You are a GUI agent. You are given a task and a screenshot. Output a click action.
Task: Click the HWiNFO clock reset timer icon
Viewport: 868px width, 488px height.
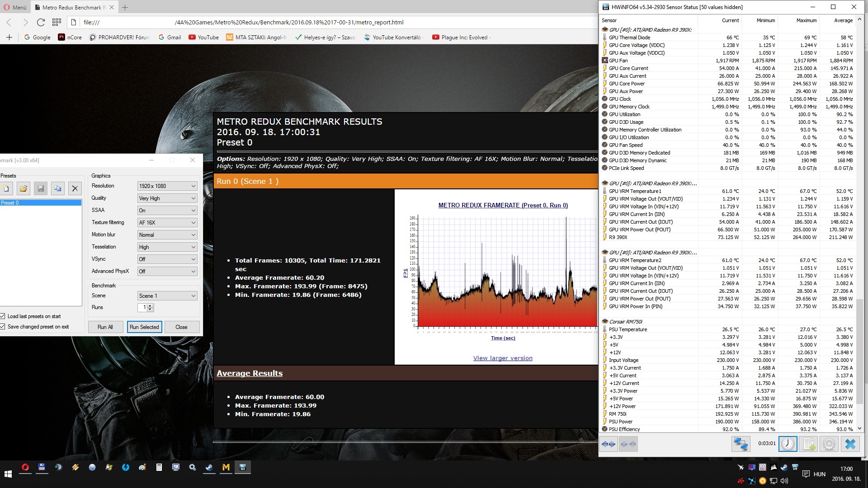tap(788, 444)
